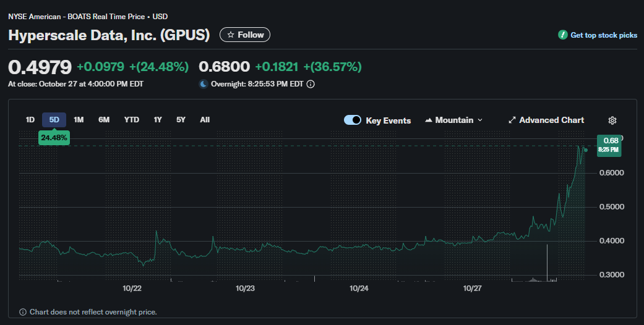
Task: Click the 0.6000 price axis label
Action: (612, 173)
